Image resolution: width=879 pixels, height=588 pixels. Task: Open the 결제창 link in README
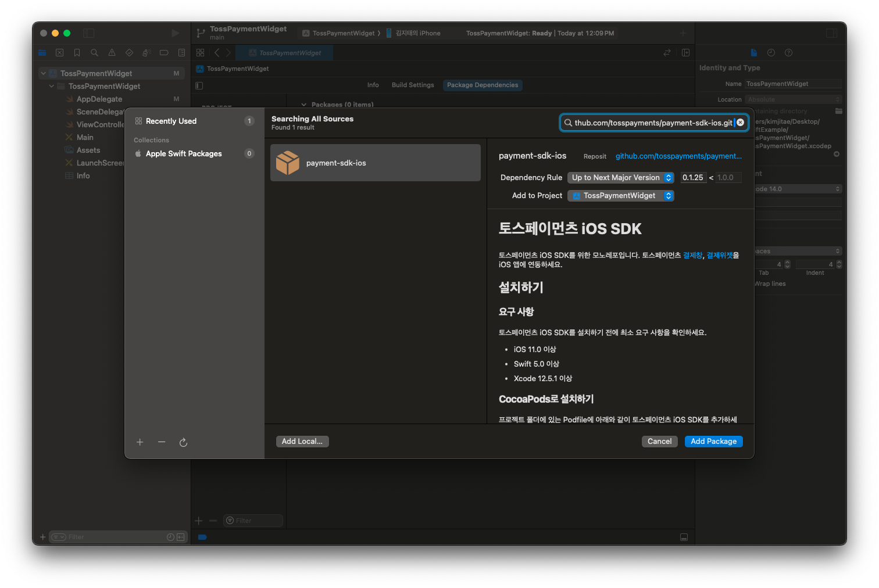click(692, 255)
